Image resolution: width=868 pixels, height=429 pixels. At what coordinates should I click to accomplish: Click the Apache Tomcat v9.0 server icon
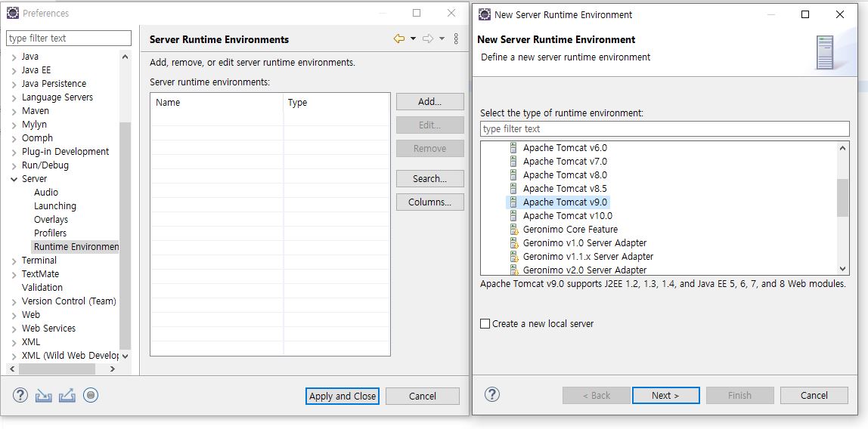[513, 202]
